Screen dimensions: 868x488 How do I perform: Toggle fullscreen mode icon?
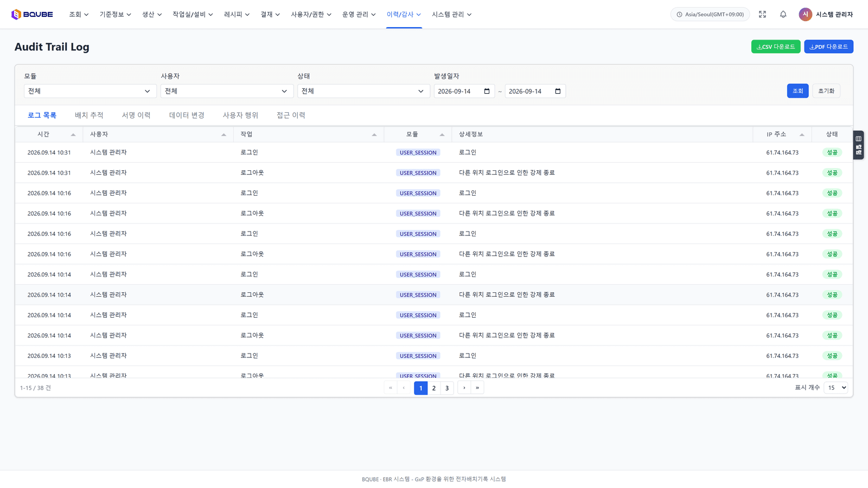click(x=762, y=15)
